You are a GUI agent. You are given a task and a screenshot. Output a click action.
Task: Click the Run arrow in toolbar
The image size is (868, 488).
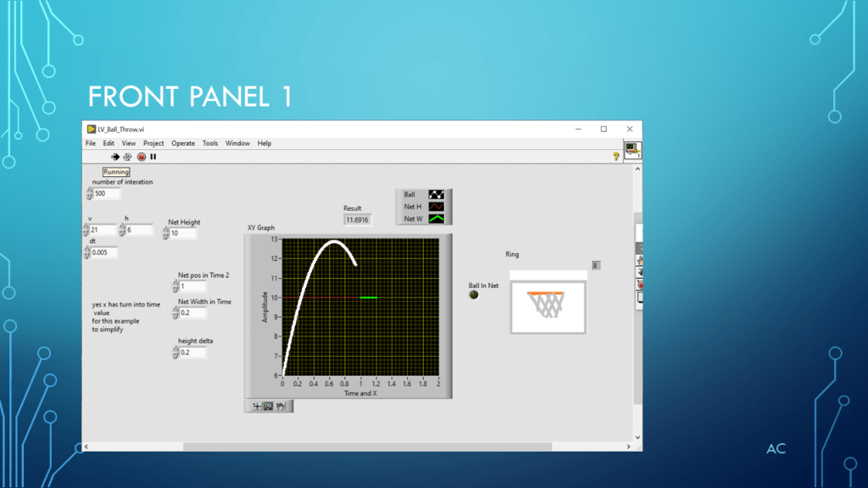(115, 157)
